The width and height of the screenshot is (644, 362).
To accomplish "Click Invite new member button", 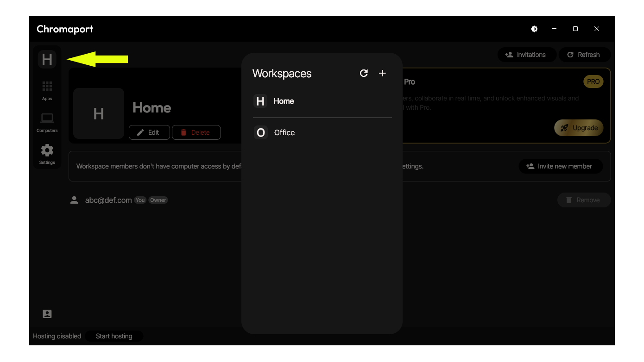I will click(x=560, y=166).
